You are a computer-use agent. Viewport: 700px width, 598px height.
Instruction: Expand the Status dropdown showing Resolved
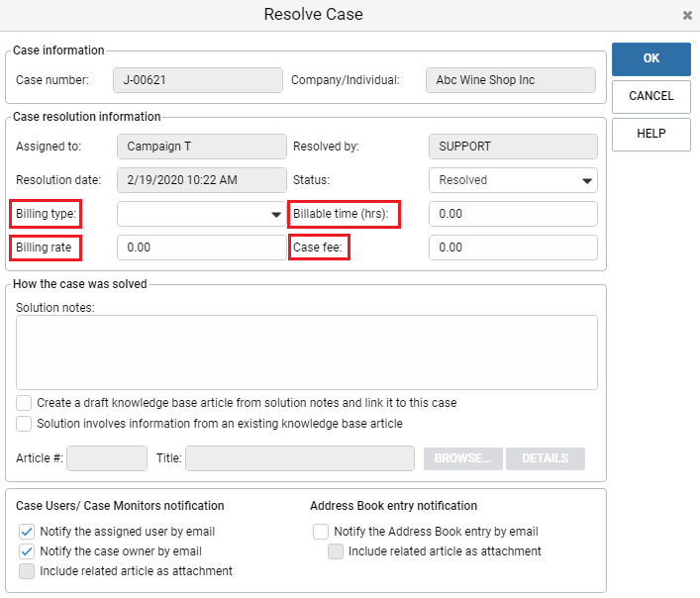point(513,180)
